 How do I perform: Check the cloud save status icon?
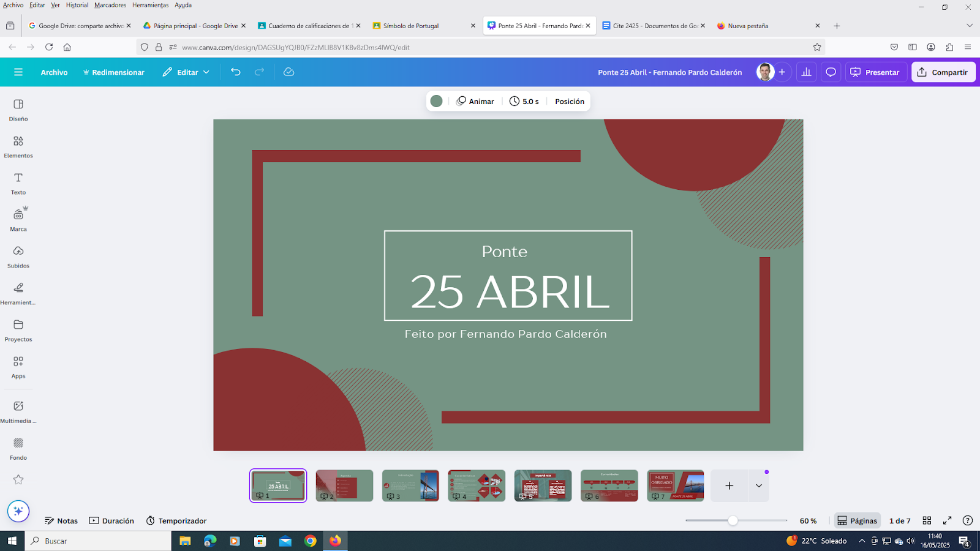289,72
